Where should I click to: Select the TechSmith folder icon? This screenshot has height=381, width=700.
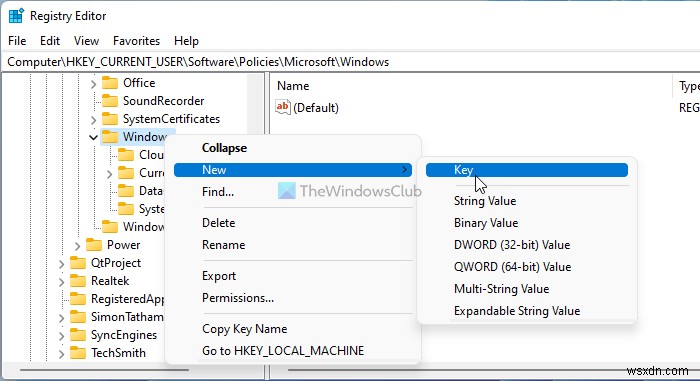coord(78,353)
